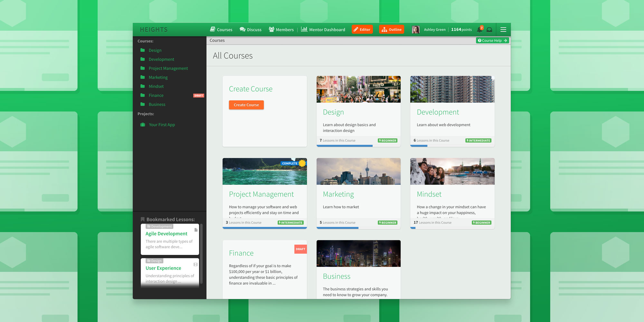Click the Marketing folder icon in sidebar
Image resolution: width=644 pixels, height=322 pixels.
tap(143, 77)
